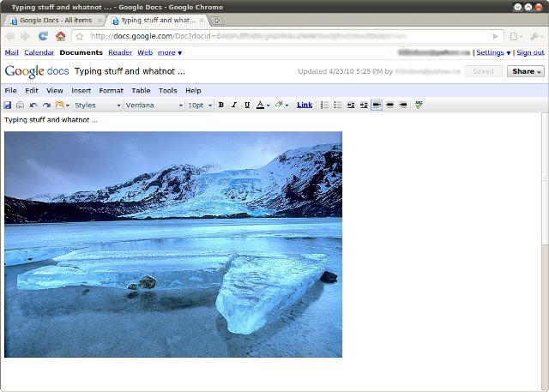Viewport: 549px width, 392px height.
Task: Open the Reader link
Action: [120, 52]
